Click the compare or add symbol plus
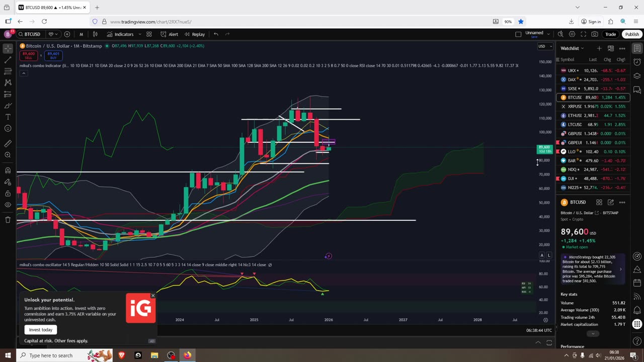The height and width of the screenshot is (362, 644). [67, 34]
